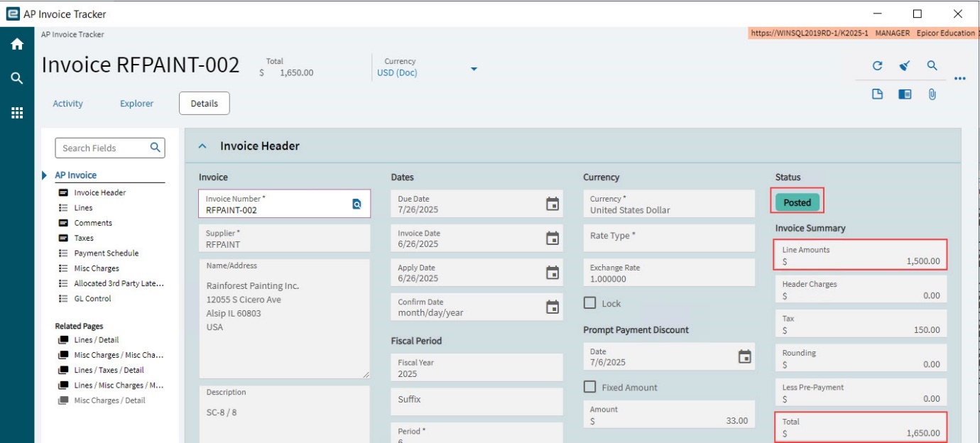Viewport: 980px width, 443px height.
Task: Open Comments in the navigation tree
Action: 93,223
